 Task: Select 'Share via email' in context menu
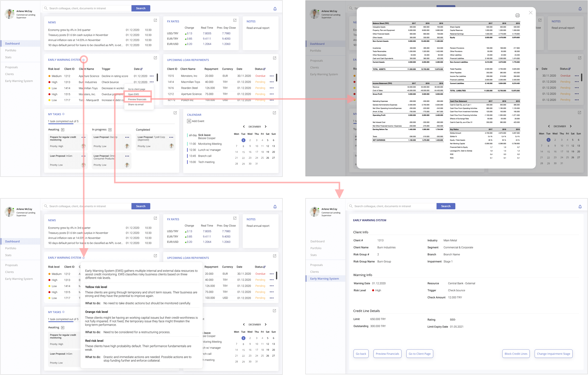coord(136,105)
